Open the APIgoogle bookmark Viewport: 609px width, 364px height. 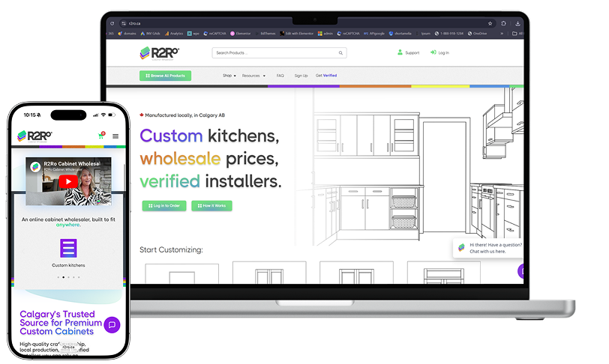374,34
